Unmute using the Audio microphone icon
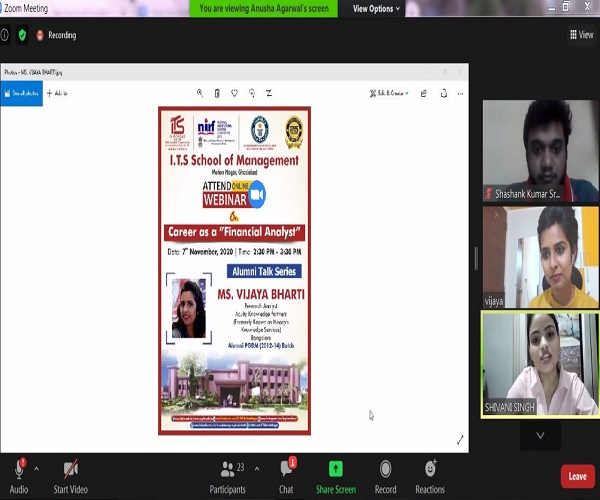The height and width of the screenshot is (500, 600). (19, 469)
